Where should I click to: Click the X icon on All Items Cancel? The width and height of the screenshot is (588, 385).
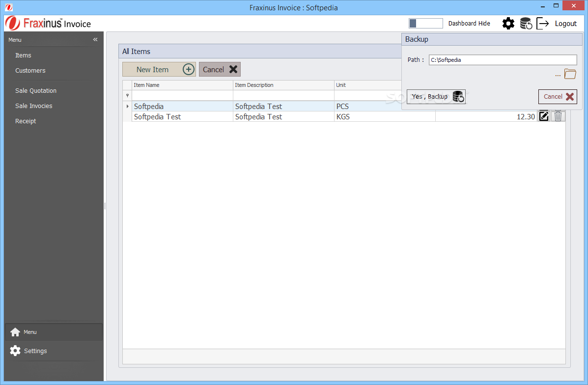(x=233, y=69)
